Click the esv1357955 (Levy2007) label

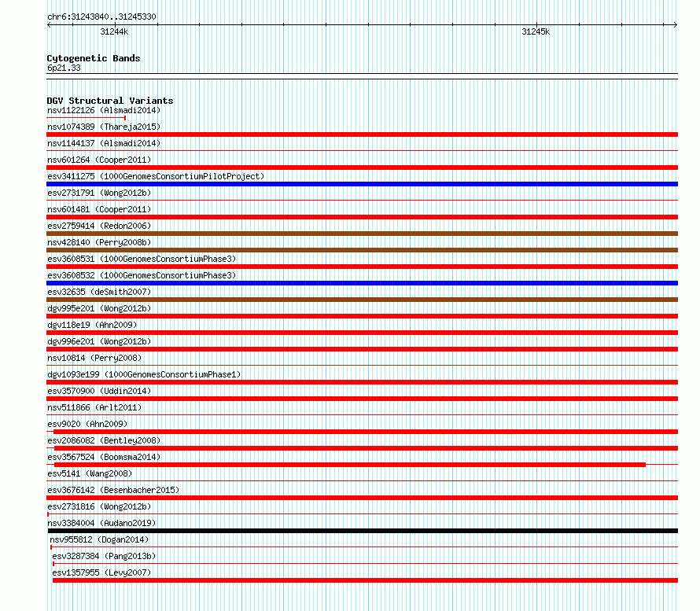(101, 572)
